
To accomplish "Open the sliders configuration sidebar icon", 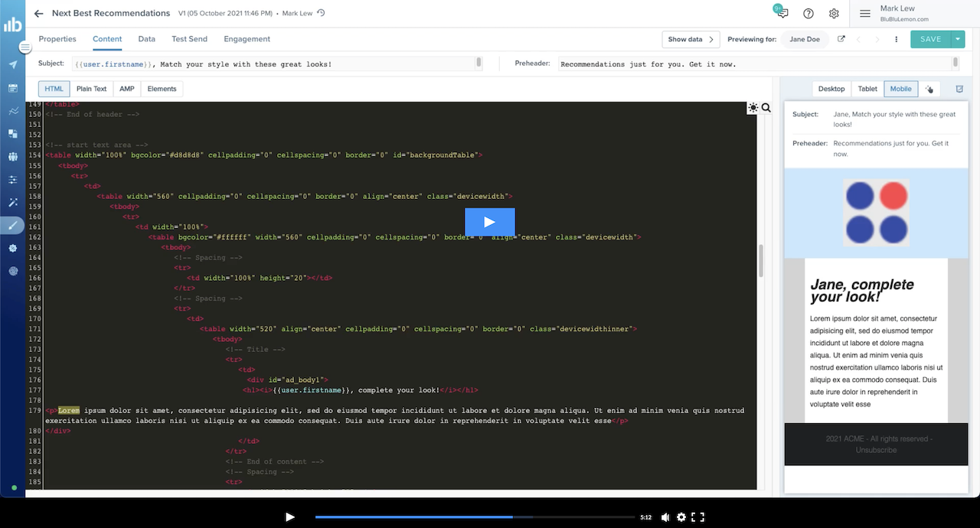I will (13, 180).
